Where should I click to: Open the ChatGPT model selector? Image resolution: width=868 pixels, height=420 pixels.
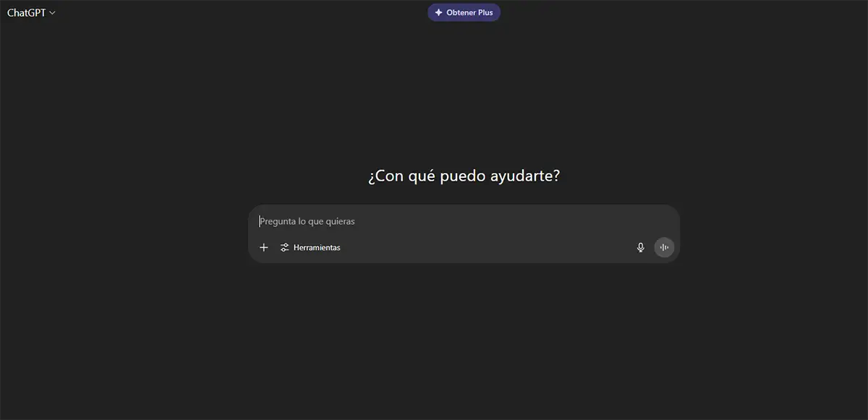click(x=31, y=13)
